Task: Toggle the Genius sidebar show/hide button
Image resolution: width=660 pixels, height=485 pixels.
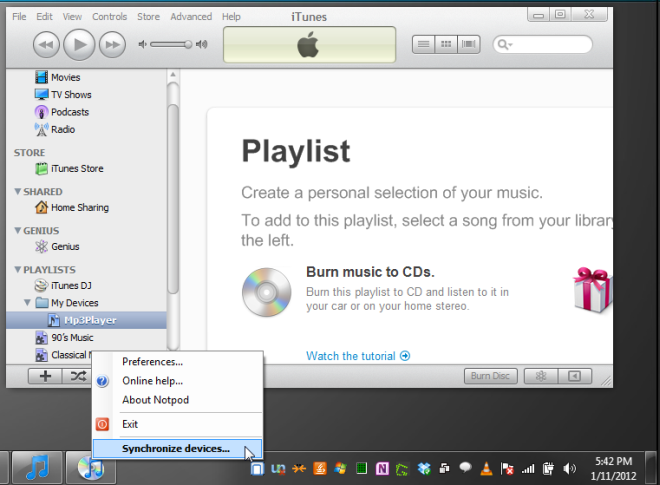Action: 575,376
